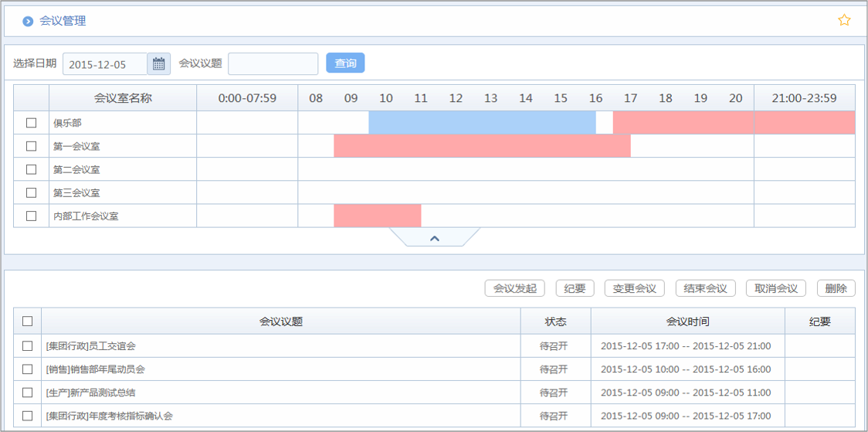868x432 pixels.
Task: Click the blue 俱乐部 booking bar
Action: click(x=482, y=123)
